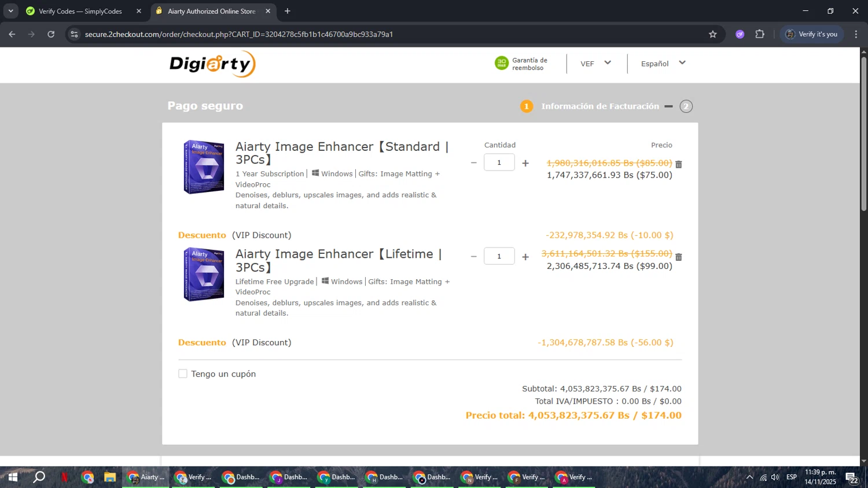
Task: Delete the Standard 3PCs item with trash icon
Action: 679,164
